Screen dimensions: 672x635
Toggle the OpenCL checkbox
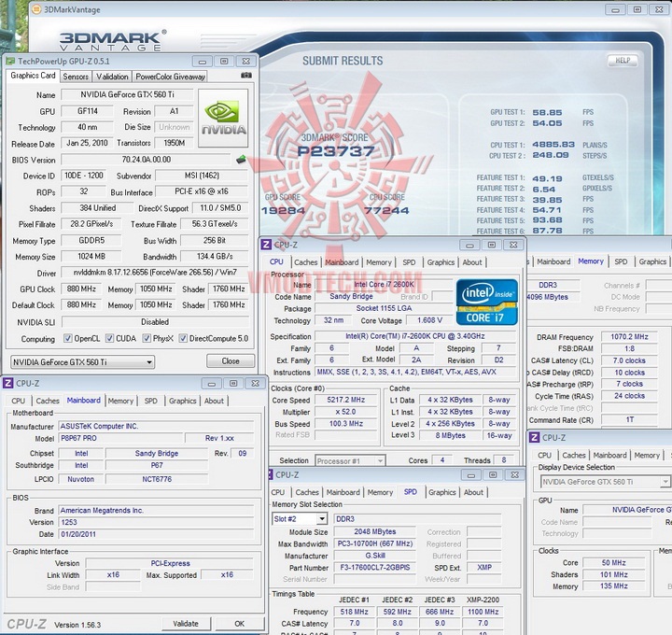(x=66, y=339)
